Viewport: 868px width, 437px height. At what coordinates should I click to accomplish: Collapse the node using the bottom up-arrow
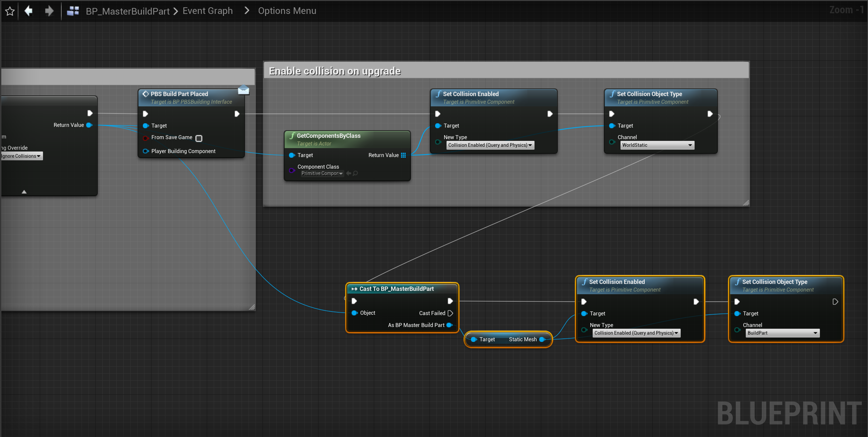[24, 192]
